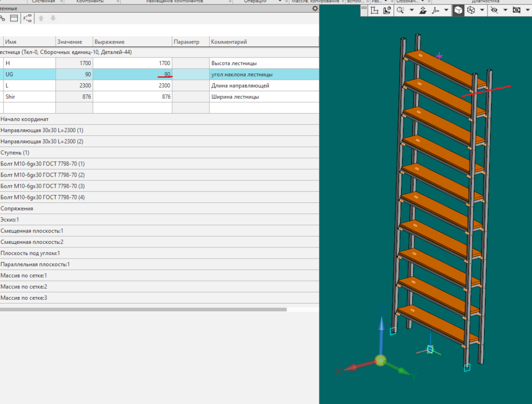The width and height of the screenshot is (532, 404).
Task: Click the function tree icon in variables toolbar
Action: pos(27,18)
